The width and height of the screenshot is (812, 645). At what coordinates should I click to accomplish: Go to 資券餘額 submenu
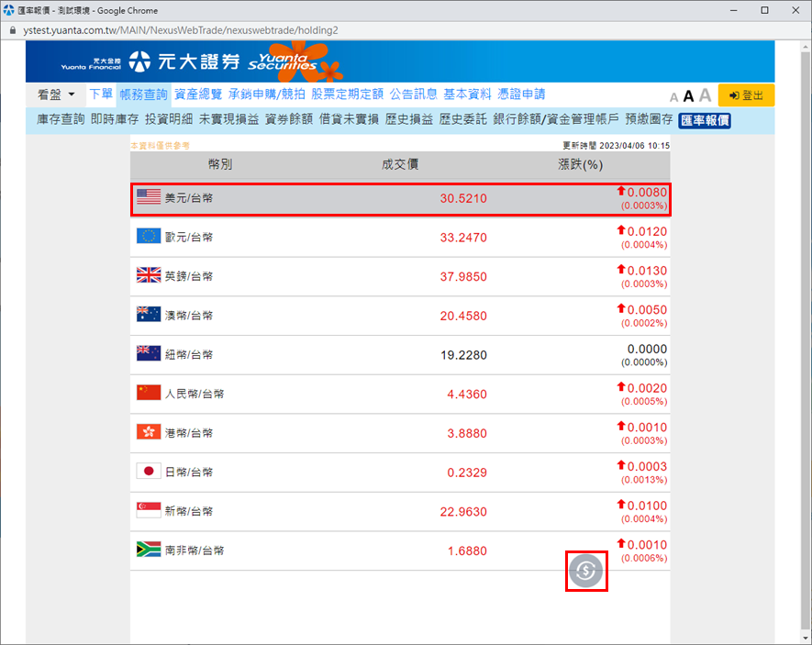pyautogui.click(x=289, y=119)
